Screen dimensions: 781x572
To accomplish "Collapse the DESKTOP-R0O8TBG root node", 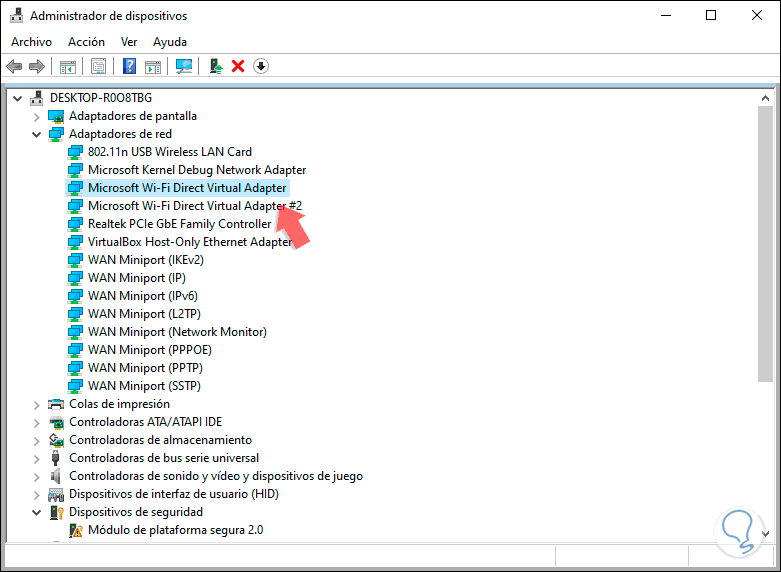I will [x=18, y=99].
